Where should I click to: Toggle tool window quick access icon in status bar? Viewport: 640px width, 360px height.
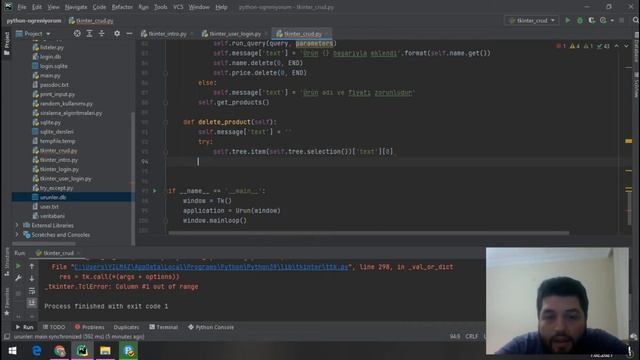pos(7,337)
